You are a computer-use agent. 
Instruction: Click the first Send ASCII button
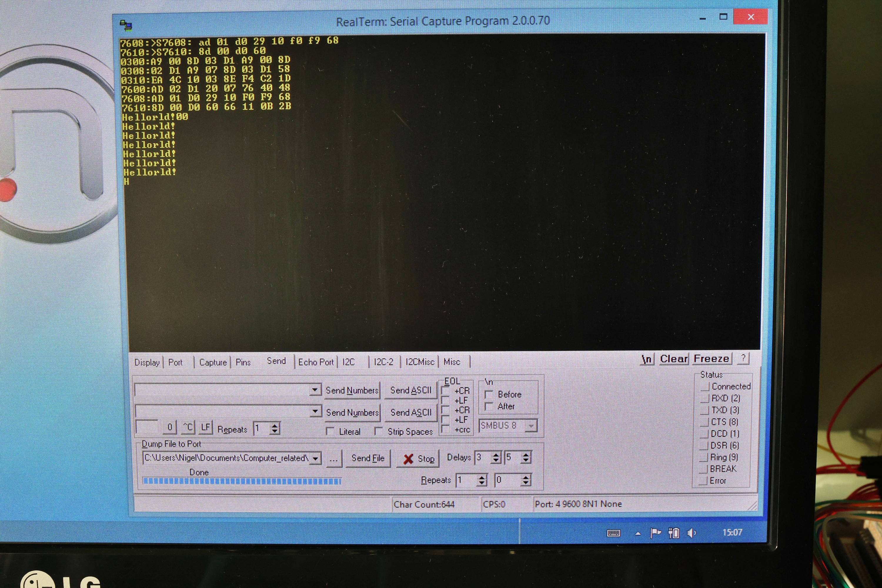click(411, 390)
